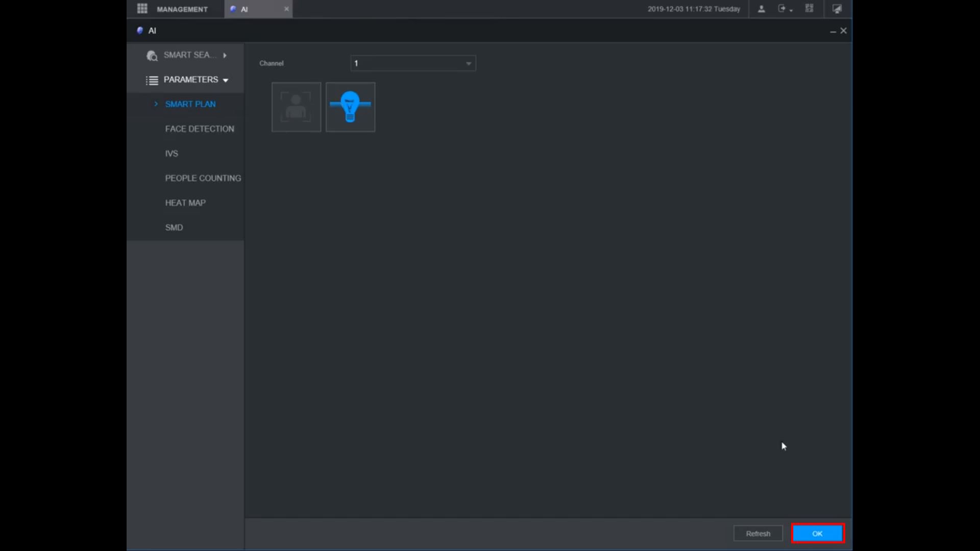The height and width of the screenshot is (551, 980).
Task: Select the SMD menu item
Action: point(174,228)
